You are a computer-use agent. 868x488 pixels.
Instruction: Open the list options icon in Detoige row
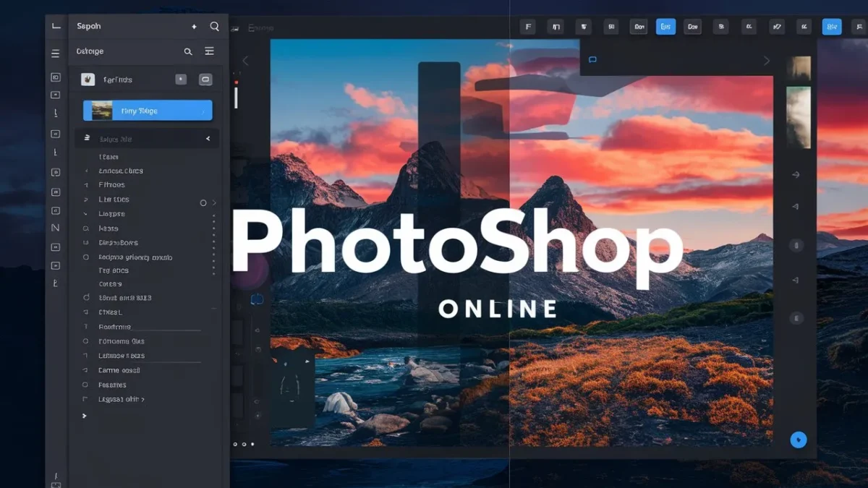pyautogui.click(x=209, y=51)
